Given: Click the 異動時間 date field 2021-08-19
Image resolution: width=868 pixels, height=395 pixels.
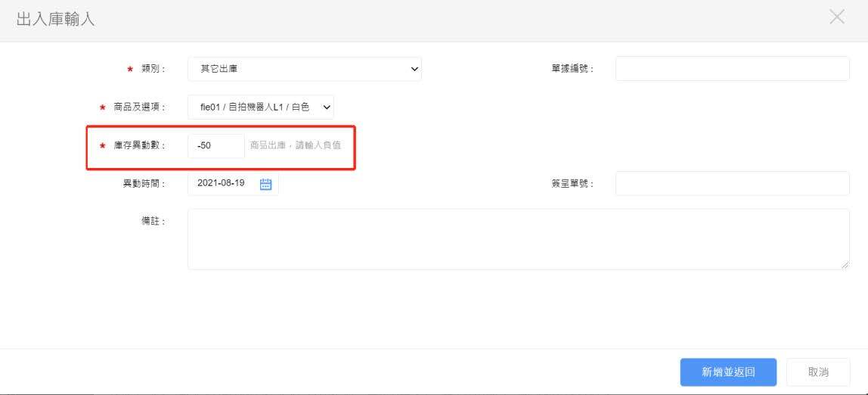Looking at the screenshot, I should pos(222,183).
